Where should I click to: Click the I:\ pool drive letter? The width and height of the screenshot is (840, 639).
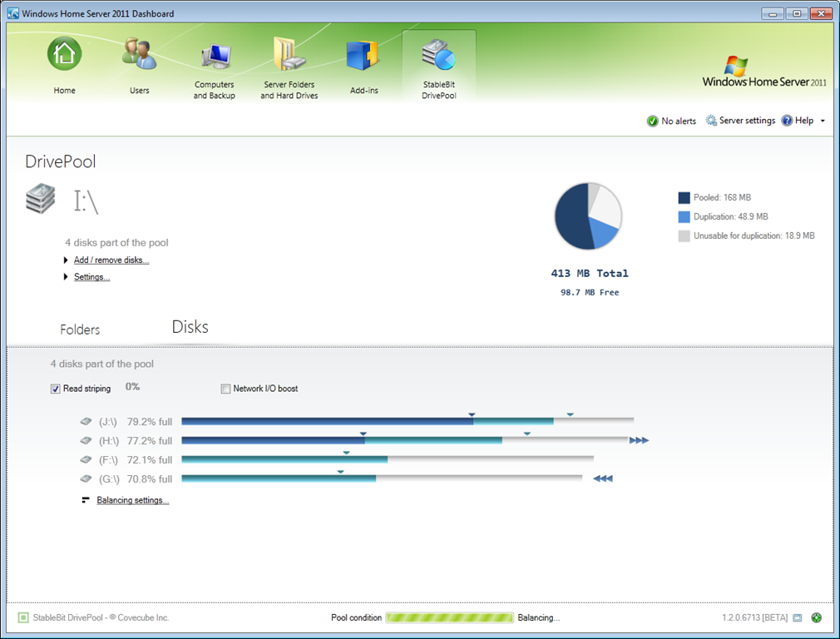[86, 201]
